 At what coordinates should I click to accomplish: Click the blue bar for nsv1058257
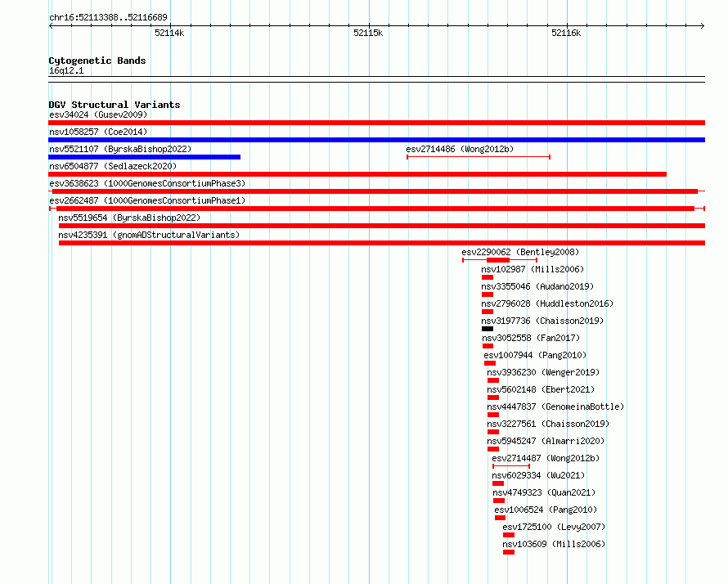pos(376,140)
